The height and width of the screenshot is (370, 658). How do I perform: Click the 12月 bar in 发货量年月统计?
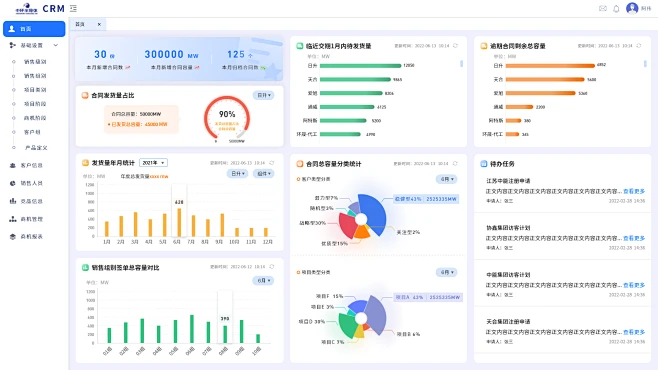[x=266, y=232]
